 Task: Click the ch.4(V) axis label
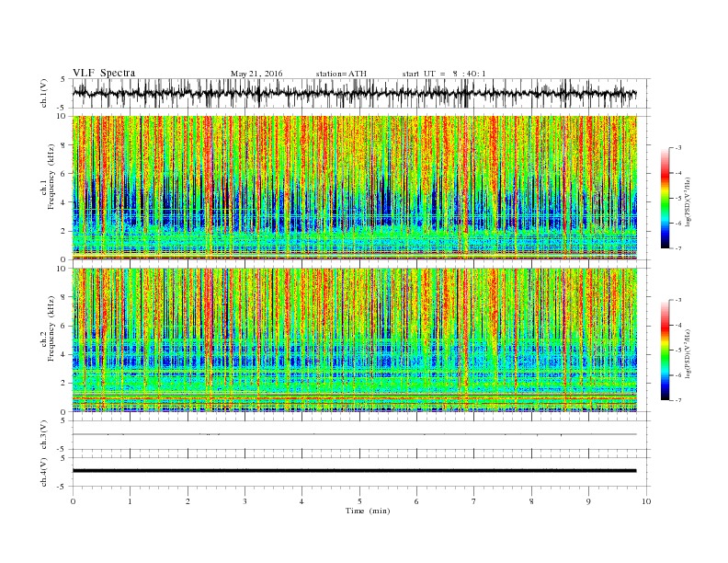pos(44,472)
